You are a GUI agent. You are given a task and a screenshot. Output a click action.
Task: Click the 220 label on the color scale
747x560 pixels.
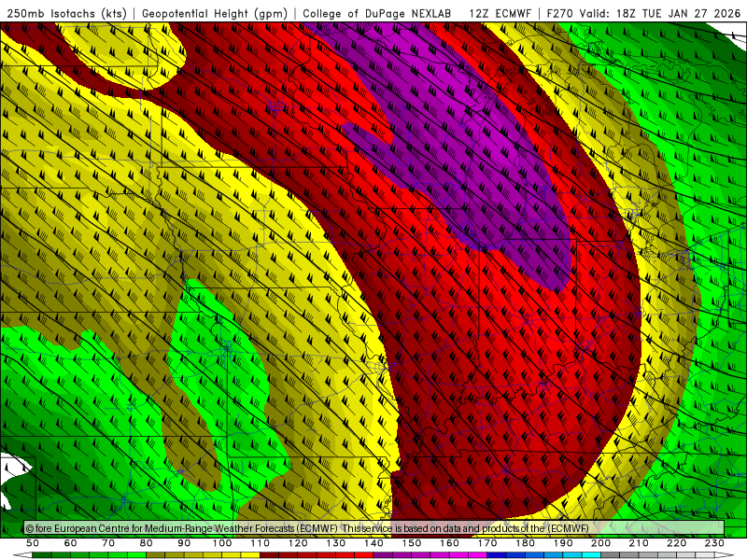point(676,543)
